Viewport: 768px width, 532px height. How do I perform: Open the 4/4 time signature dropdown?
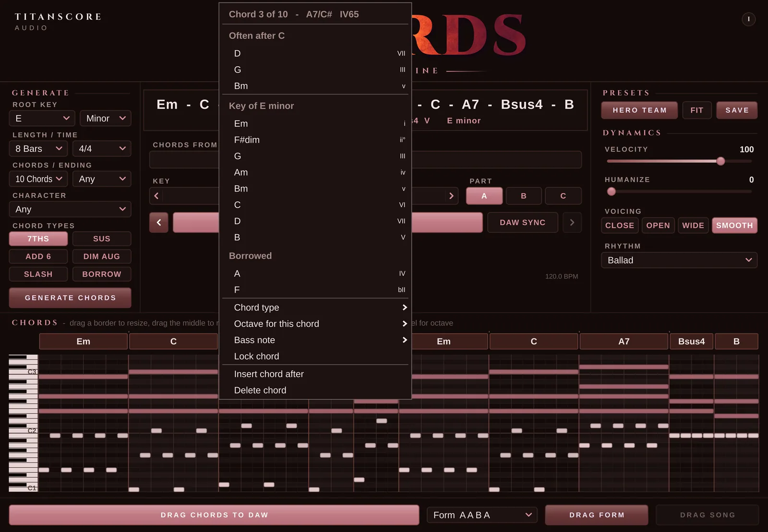102,149
